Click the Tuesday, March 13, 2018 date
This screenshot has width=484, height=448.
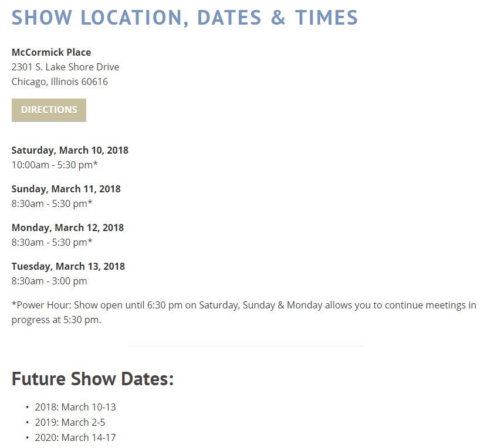pyautogui.click(x=68, y=266)
